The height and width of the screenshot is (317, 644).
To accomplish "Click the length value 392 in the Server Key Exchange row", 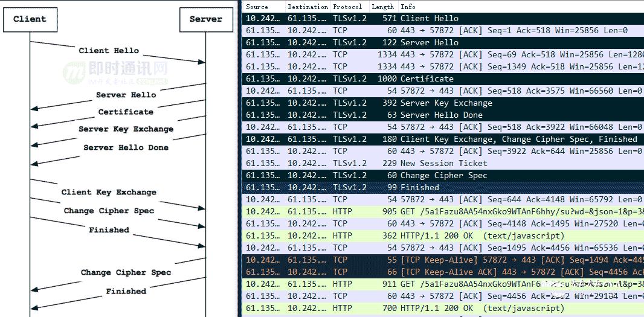I will click(389, 103).
